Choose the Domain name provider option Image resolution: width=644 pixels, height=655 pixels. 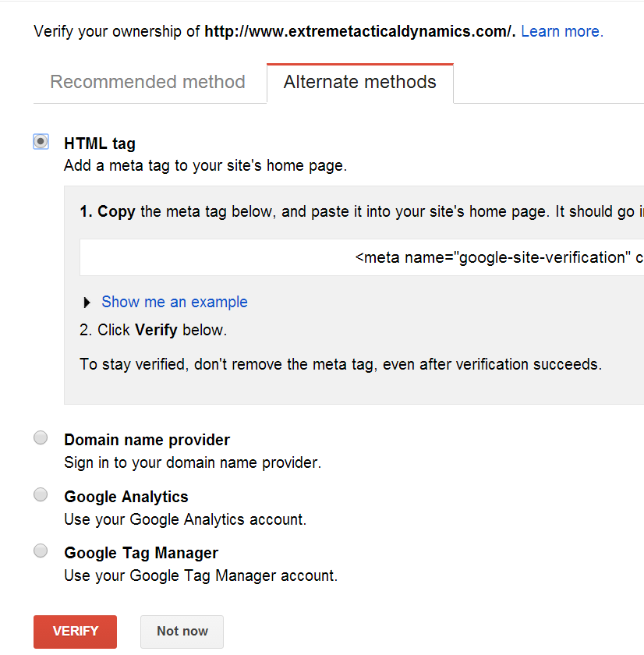coord(41,437)
